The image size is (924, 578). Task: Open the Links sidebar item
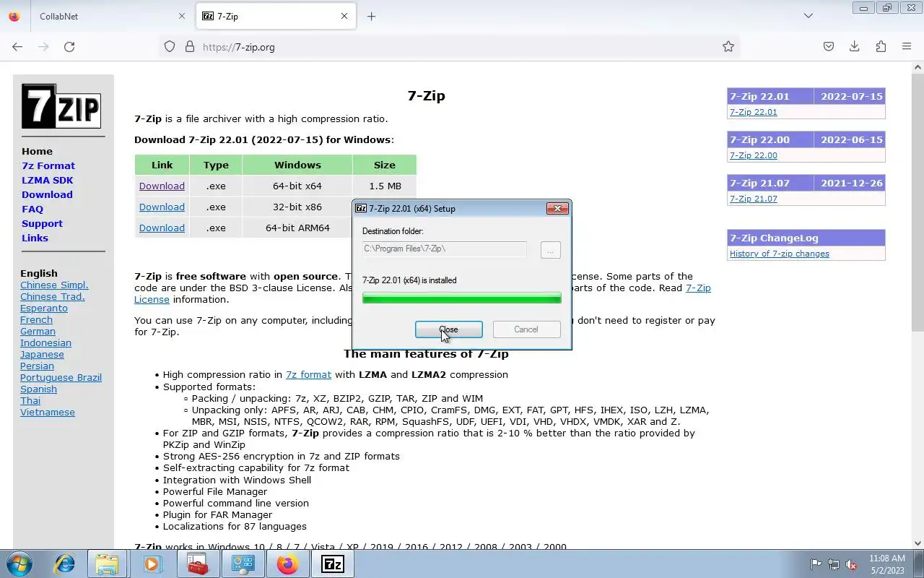click(x=35, y=238)
